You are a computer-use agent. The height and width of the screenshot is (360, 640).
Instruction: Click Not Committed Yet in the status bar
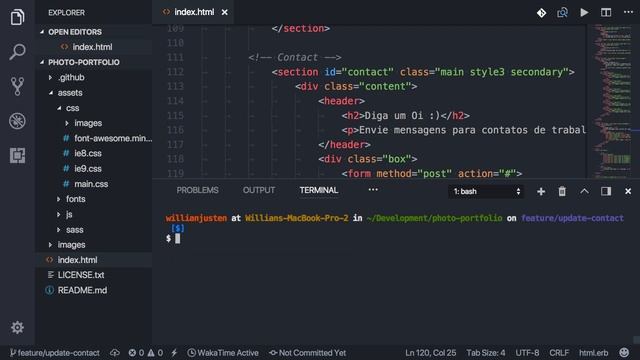pos(307,353)
